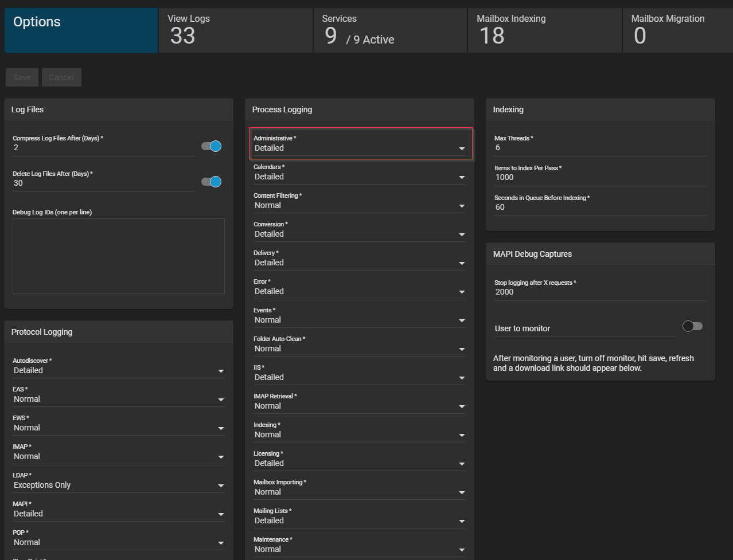Go to Mailbox Indexing tab

point(544,30)
